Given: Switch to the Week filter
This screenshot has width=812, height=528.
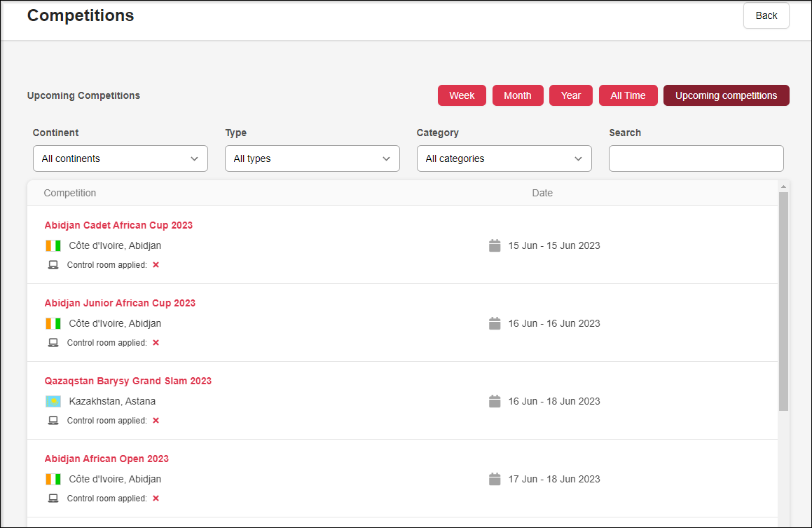Looking at the screenshot, I should pos(462,95).
